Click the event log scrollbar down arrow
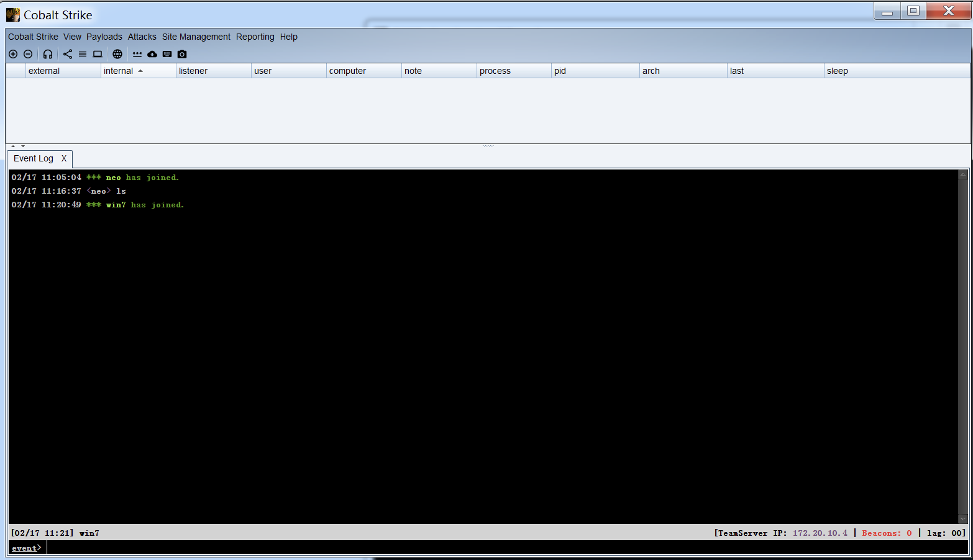 pyautogui.click(x=963, y=519)
